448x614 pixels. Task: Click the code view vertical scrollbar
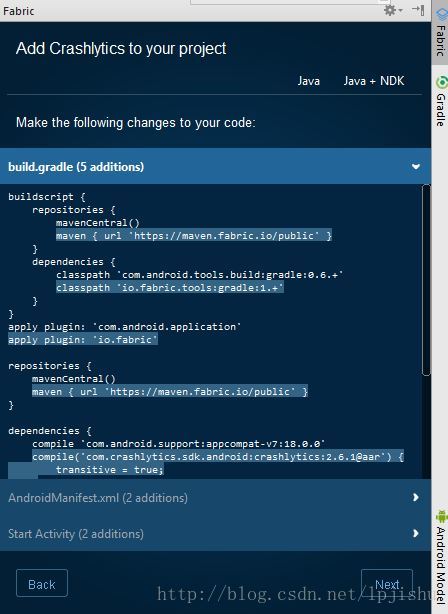pyautogui.click(x=426, y=280)
